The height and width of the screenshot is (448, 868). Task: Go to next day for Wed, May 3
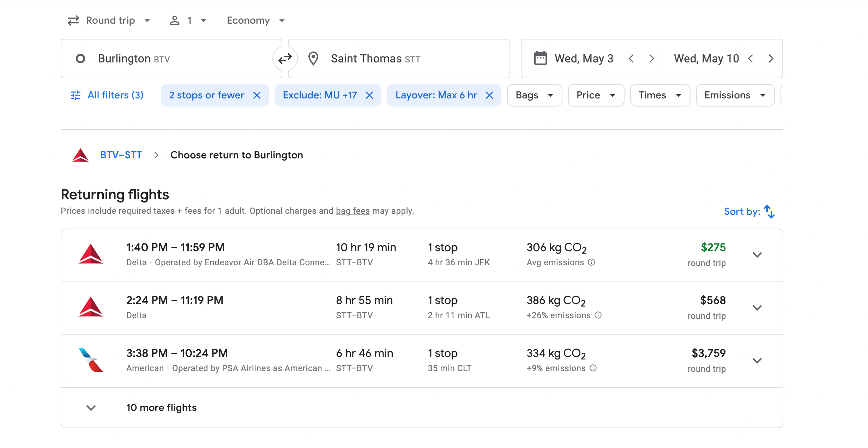coord(651,59)
